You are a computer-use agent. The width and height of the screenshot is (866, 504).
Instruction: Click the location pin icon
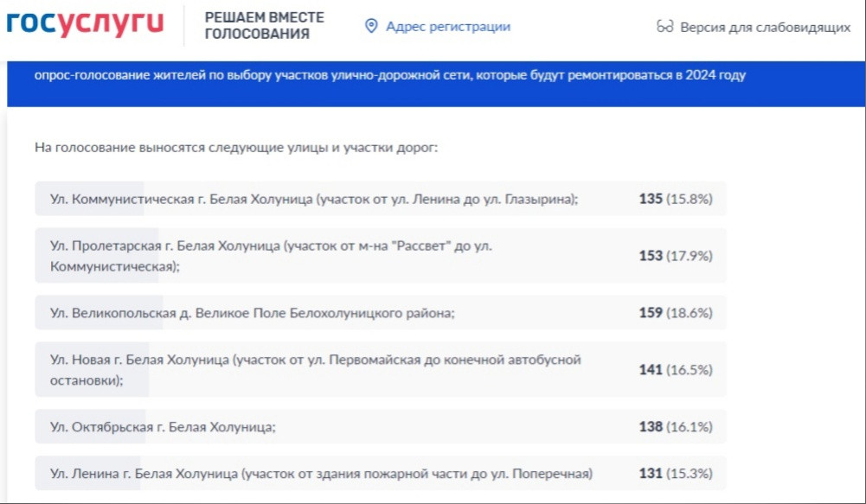tap(371, 27)
